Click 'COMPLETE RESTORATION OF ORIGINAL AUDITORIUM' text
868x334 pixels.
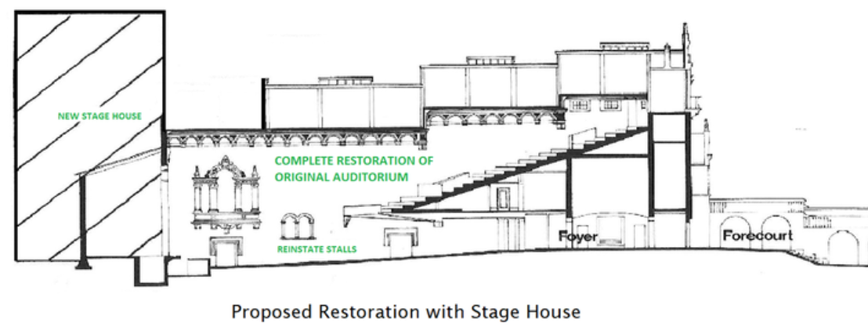tap(354, 169)
